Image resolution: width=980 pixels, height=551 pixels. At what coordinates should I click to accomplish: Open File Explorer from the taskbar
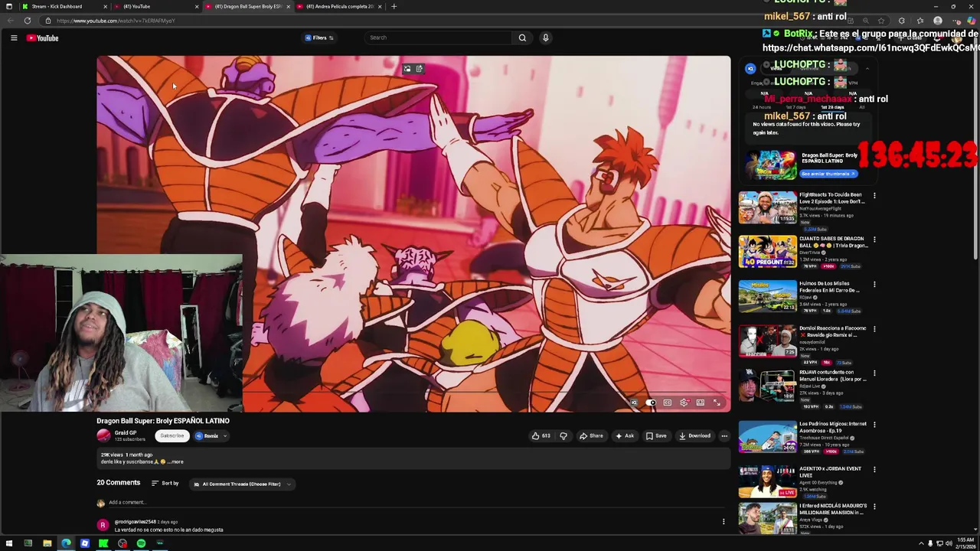point(47,543)
